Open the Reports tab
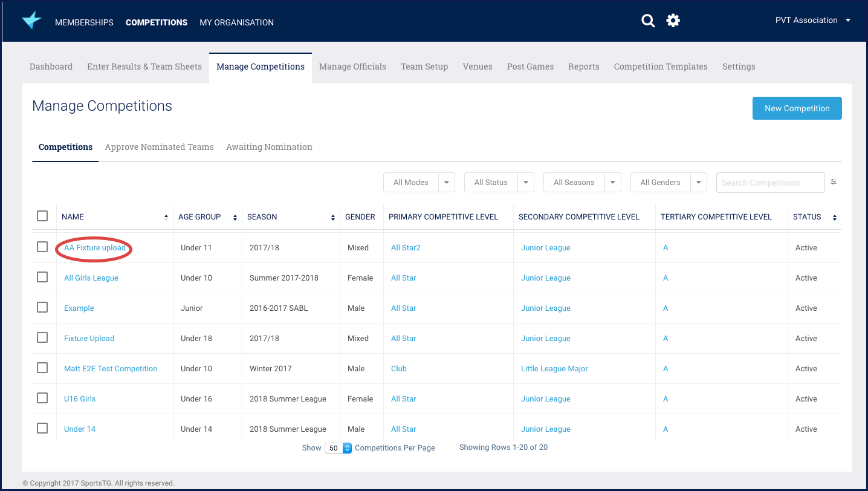Screen dimensions: 868x491 pos(584,67)
